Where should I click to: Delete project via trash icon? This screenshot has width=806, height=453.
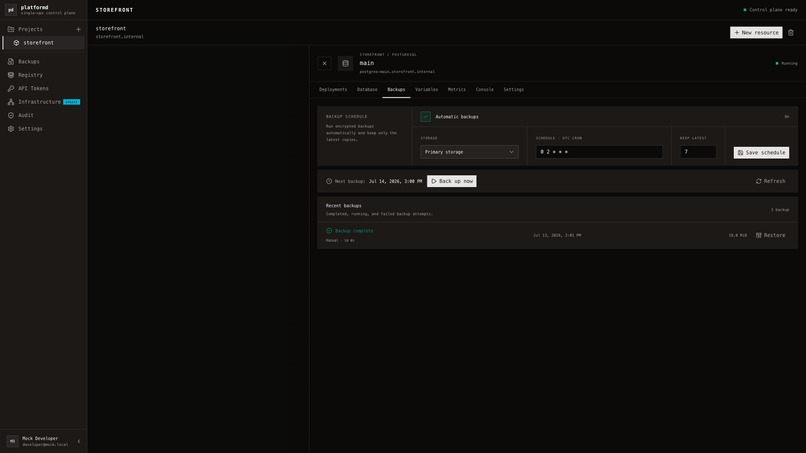point(791,32)
